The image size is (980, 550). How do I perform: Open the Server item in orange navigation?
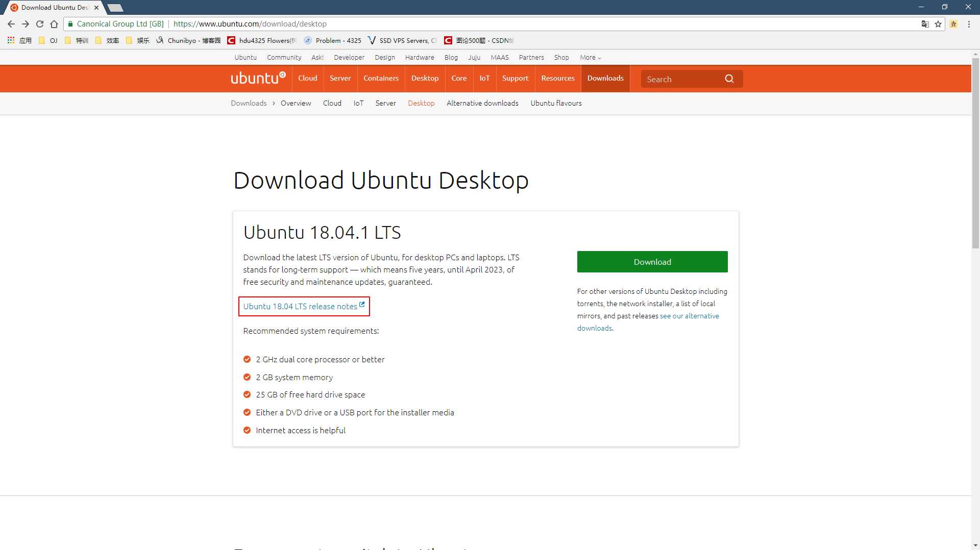click(x=340, y=78)
